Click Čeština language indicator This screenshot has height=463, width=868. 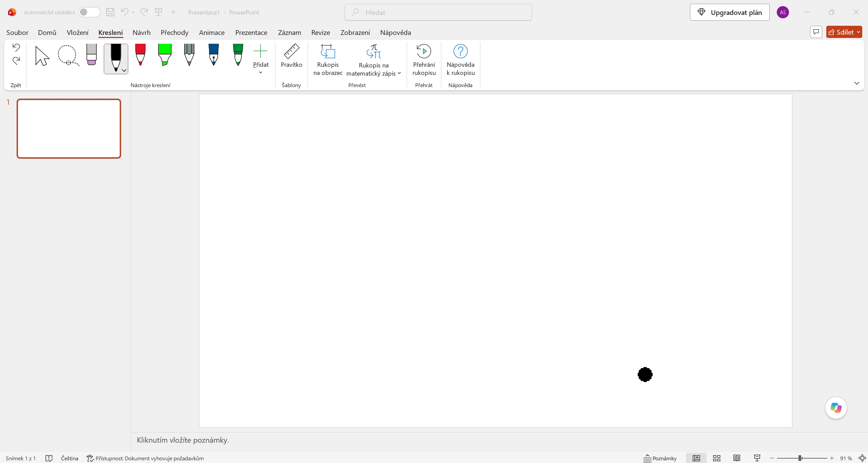pos(70,458)
